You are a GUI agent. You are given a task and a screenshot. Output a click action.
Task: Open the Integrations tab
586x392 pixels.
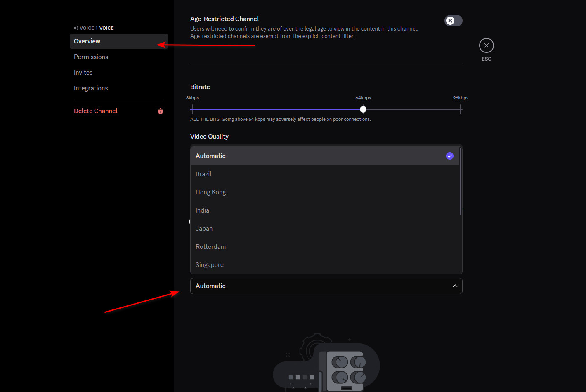click(x=91, y=88)
